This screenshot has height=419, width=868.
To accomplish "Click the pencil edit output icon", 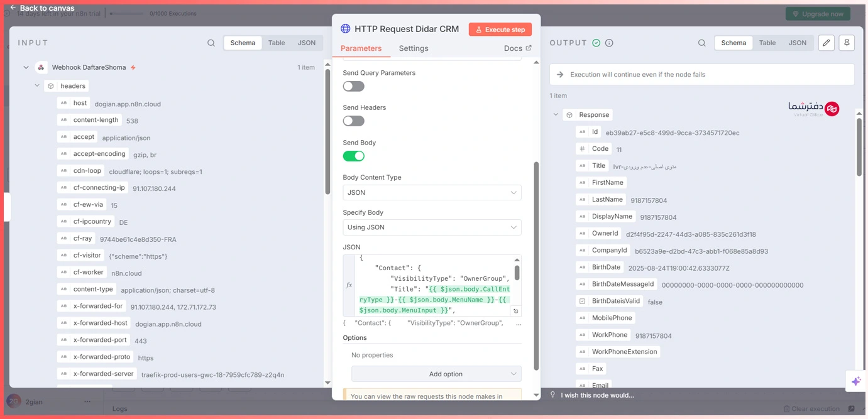I will 826,43.
